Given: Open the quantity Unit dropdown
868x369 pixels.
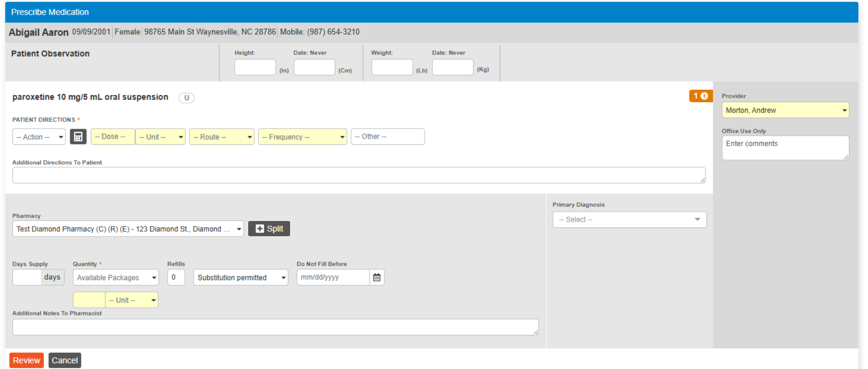Looking at the screenshot, I should 132,300.
